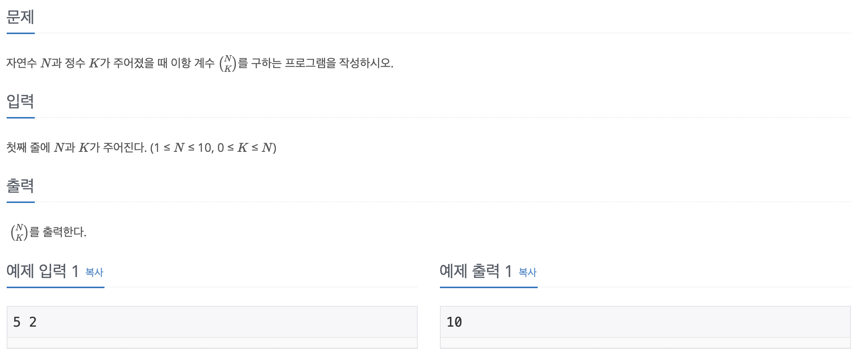Click the 예제 출력 1 heading
Viewport: 868px width, 360px height.
476,271
